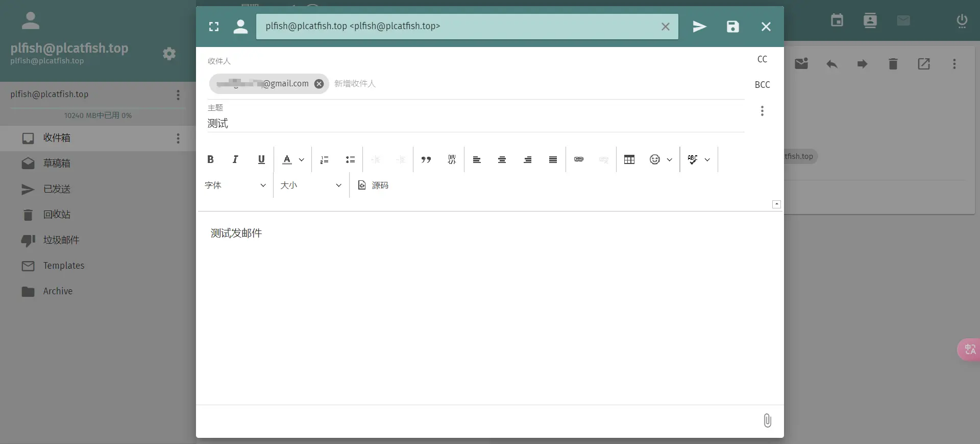Click the sender identity person icon
The width and height of the screenshot is (980, 444).
tap(240, 27)
